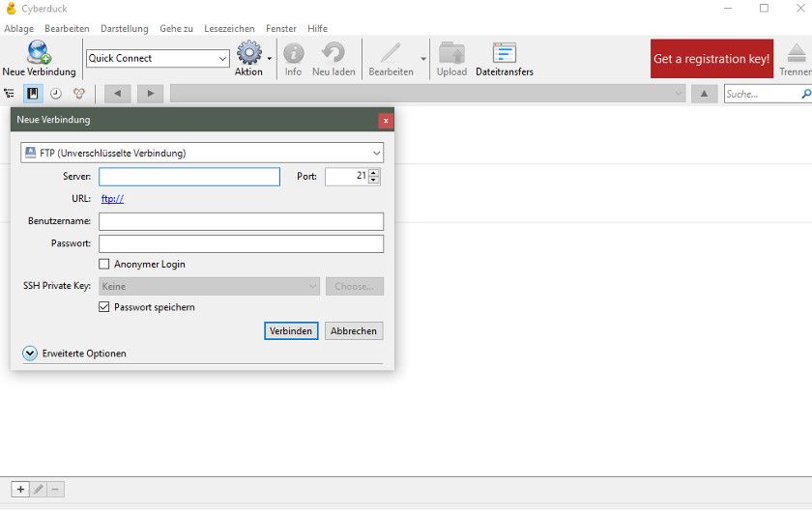
Task: Open the Hilfe menu
Action: (x=317, y=28)
